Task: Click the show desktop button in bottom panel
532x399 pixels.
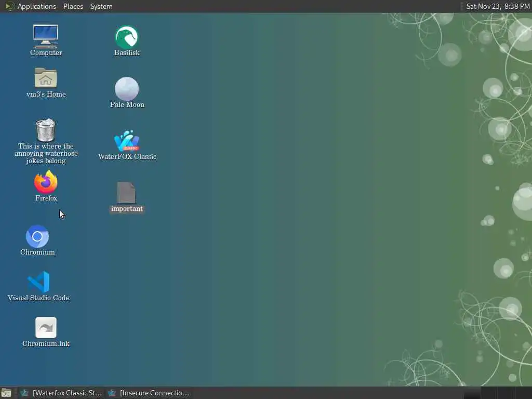Action: pos(6,393)
